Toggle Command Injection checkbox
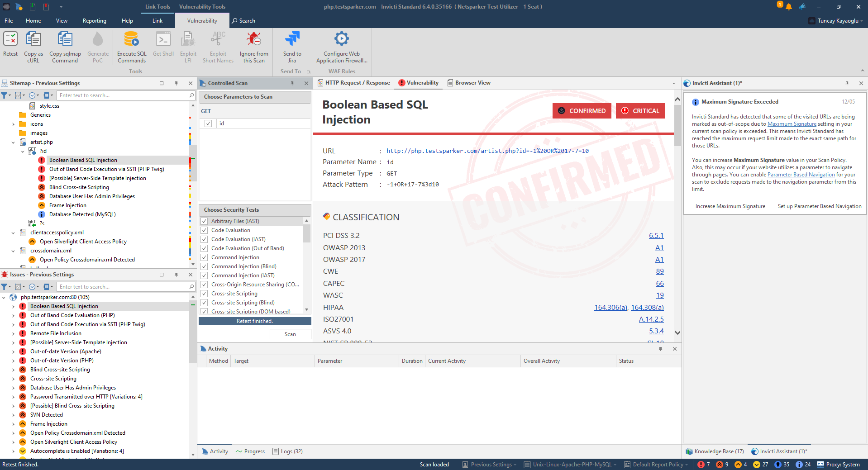This screenshot has width=868, height=470. [x=204, y=257]
